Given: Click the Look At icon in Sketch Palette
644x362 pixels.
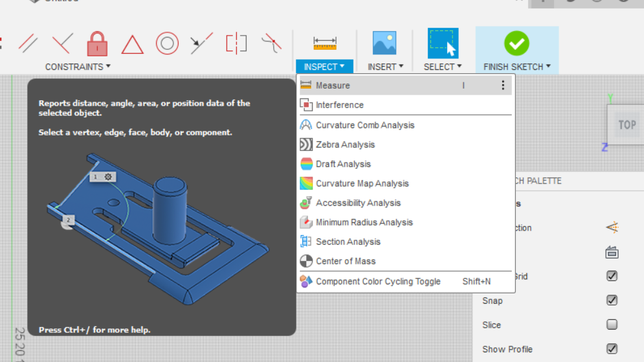Looking at the screenshot, I should coord(612,253).
